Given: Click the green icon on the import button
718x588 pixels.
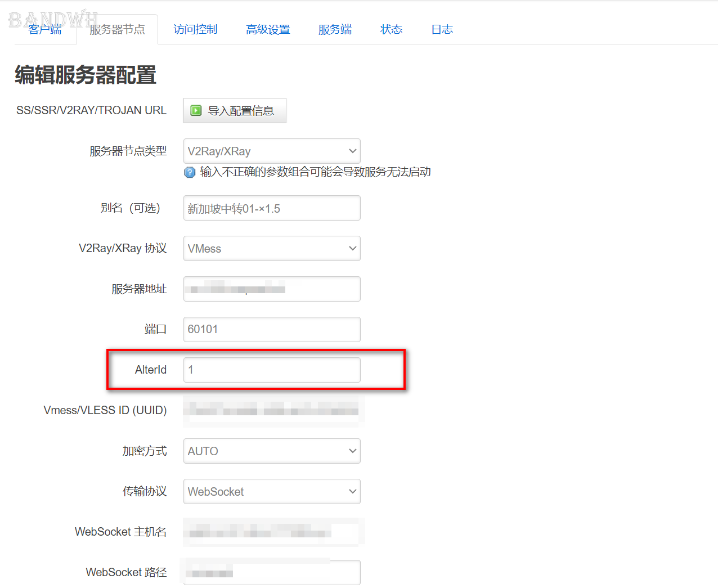Looking at the screenshot, I should [x=196, y=110].
